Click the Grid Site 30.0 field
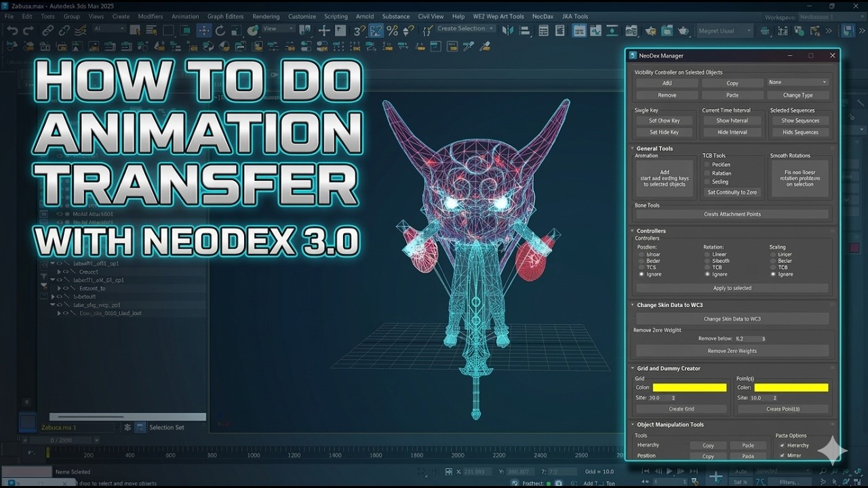 point(662,398)
